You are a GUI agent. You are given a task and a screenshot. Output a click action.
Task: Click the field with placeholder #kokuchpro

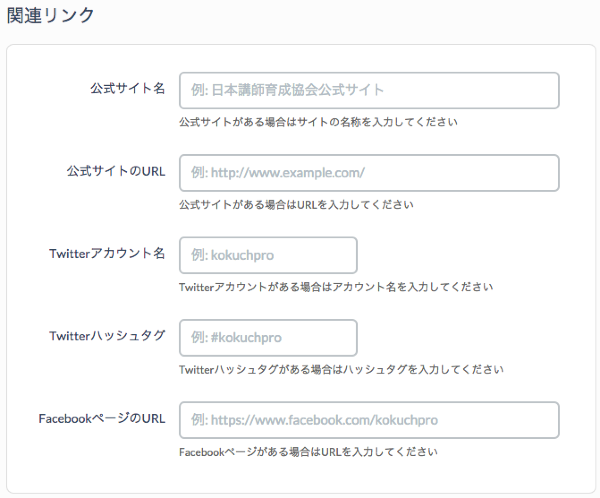[268, 337]
